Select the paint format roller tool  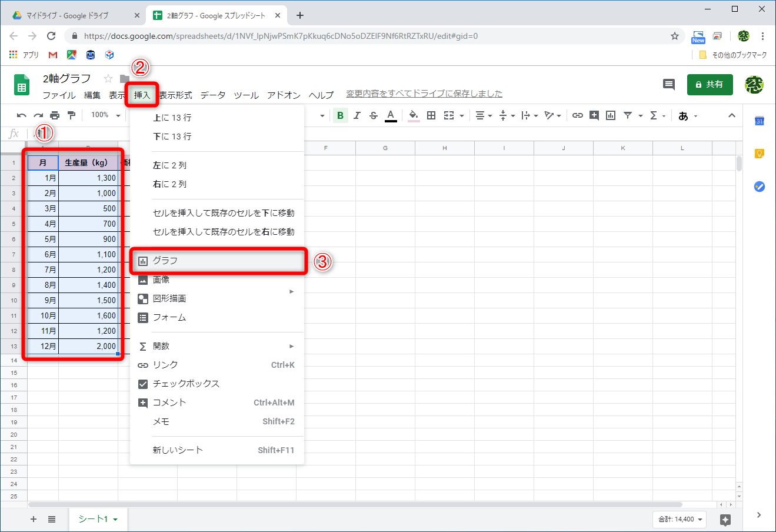click(x=71, y=115)
